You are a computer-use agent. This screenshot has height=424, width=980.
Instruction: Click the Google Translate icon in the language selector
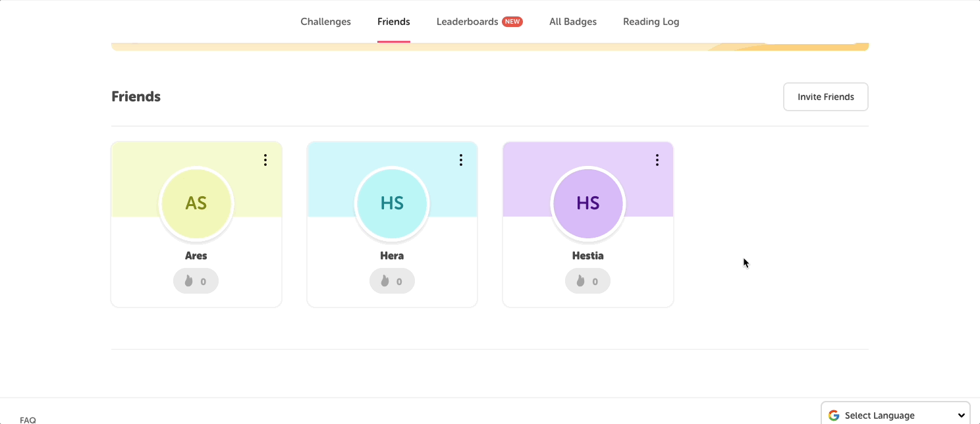point(834,415)
